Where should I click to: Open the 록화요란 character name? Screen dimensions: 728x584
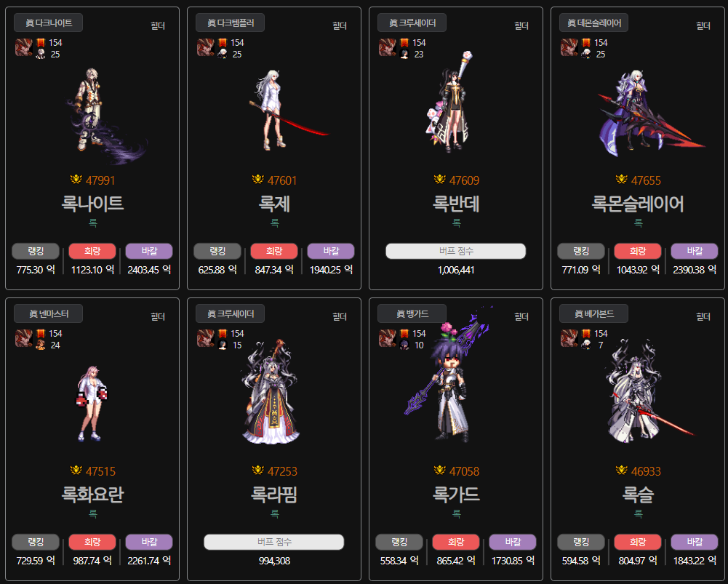coord(92,495)
